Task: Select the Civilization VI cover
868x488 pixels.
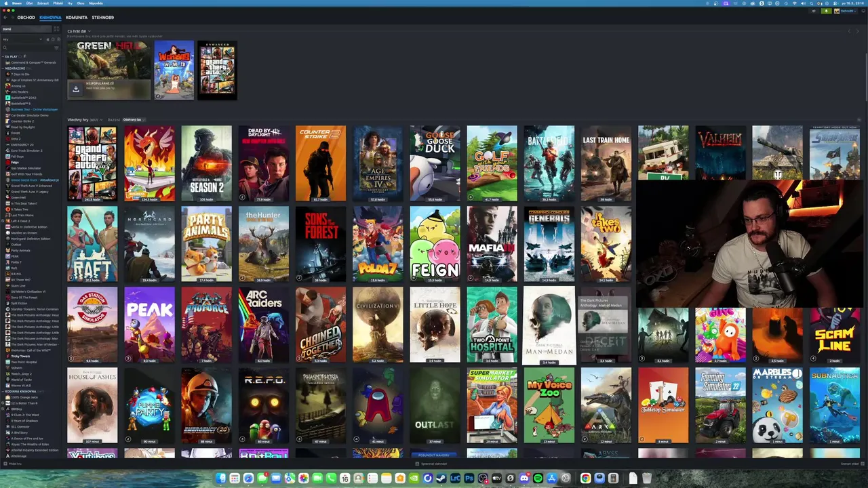Action: point(378,325)
